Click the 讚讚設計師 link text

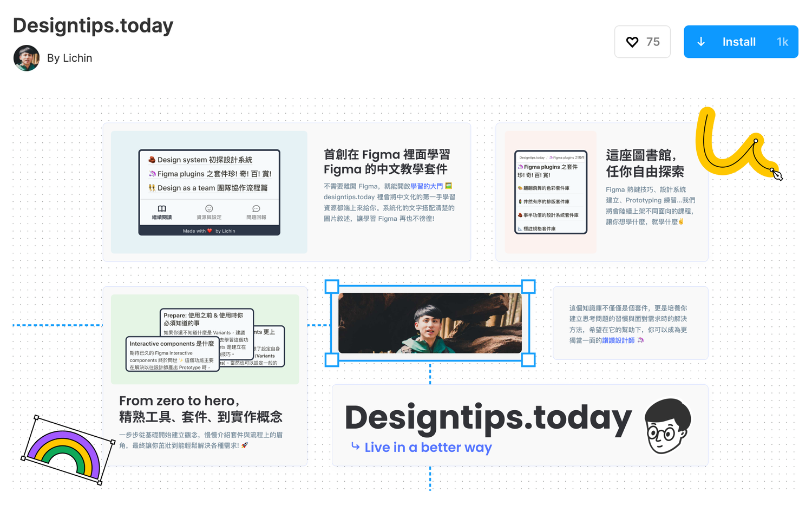pyautogui.click(x=618, y=340)
